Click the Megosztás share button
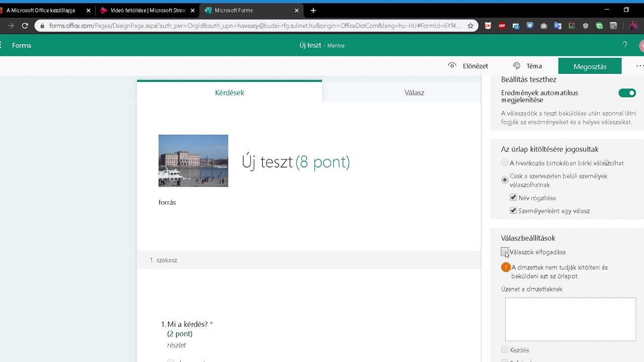Image resolution: width=644 pixels, height=362 pixels. tap(590, 66)
